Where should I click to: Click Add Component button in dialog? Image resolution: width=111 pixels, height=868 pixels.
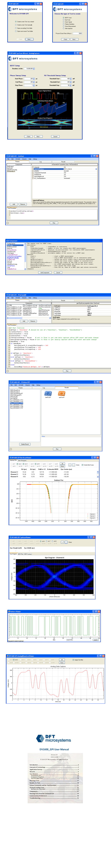45,272
